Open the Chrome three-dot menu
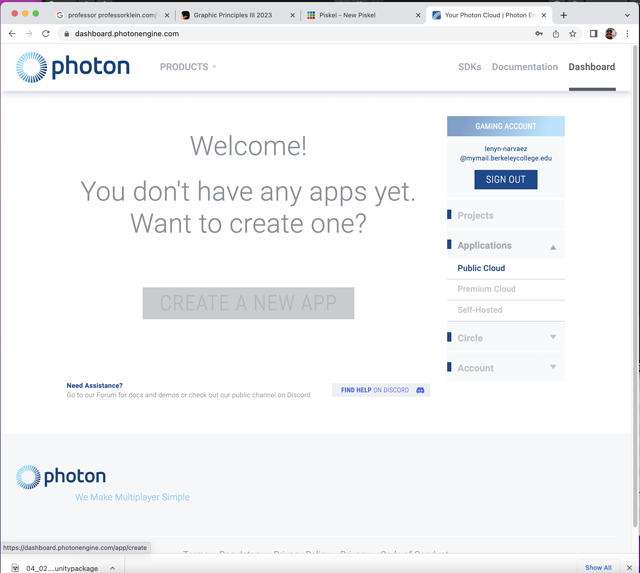640x573 pixels. [x=627, y=34]
